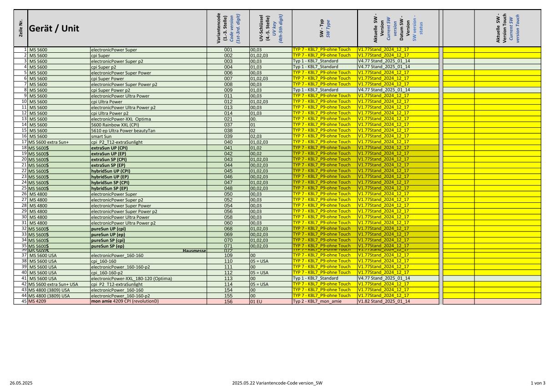Select variant code "109"
The height and width of the screenshot is (392, 555).
(228, 256)
